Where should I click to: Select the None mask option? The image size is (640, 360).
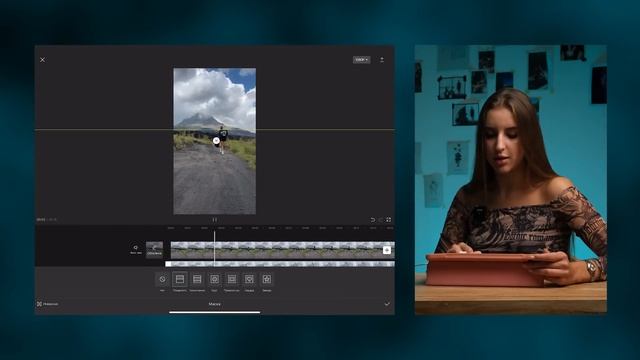pos(162,280)
